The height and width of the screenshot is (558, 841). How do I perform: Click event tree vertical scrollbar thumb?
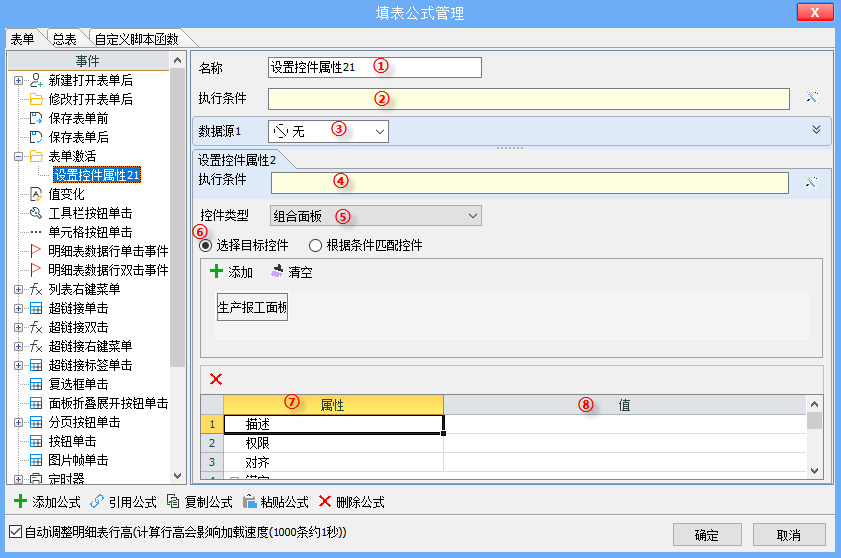177,217
